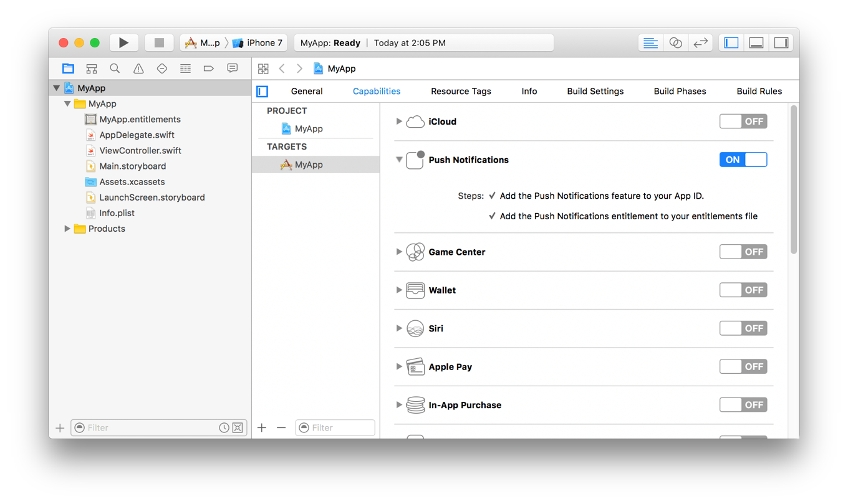This screenshot has width=848, height=504.
Task: Open the Find navigator magnifier icon
Action: point(115,69)
